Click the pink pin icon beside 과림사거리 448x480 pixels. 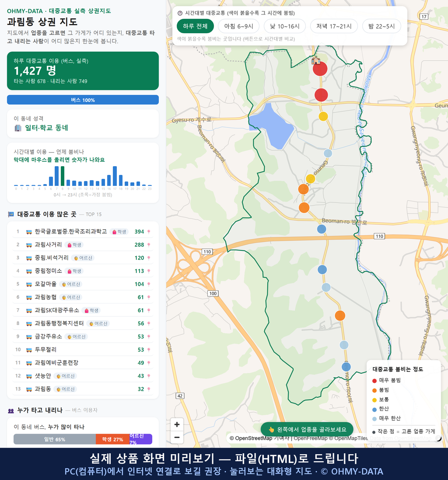point(149,245)
